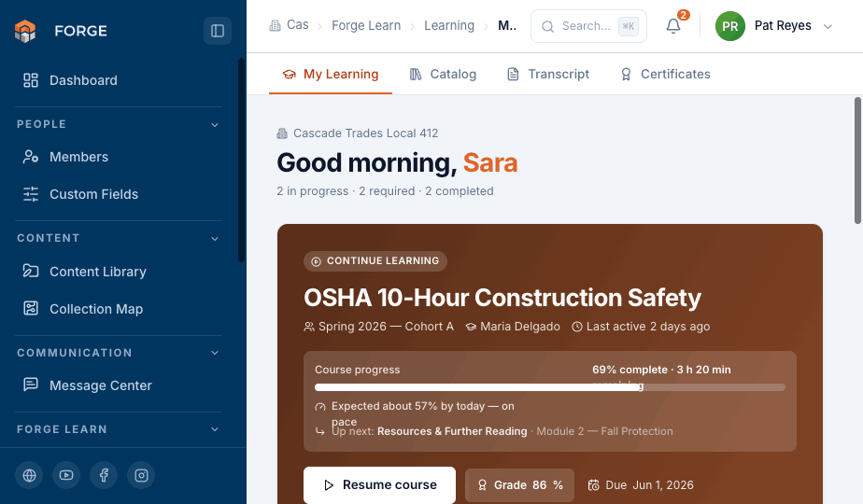Click the Maria Delgado instructor name
863x504 pixels.
pyautogui.click(x=520, y=327)
